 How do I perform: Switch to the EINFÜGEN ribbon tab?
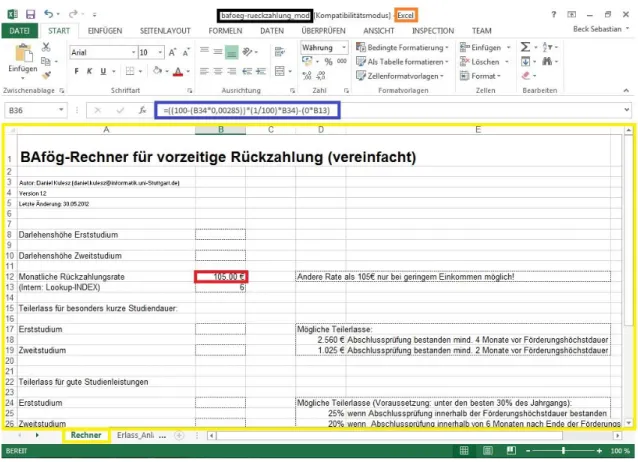coord(105,31)
